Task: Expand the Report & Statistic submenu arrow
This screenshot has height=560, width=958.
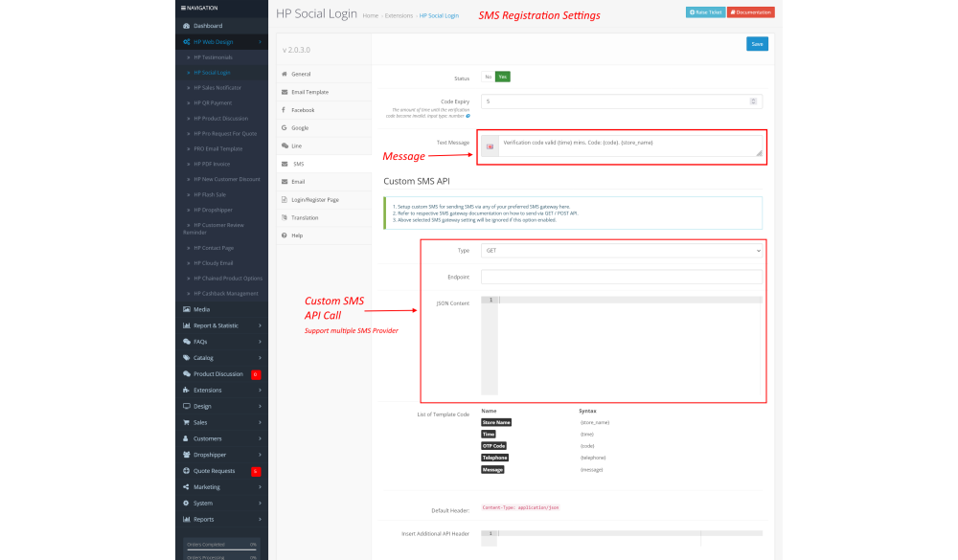Action: pos(260,326)
